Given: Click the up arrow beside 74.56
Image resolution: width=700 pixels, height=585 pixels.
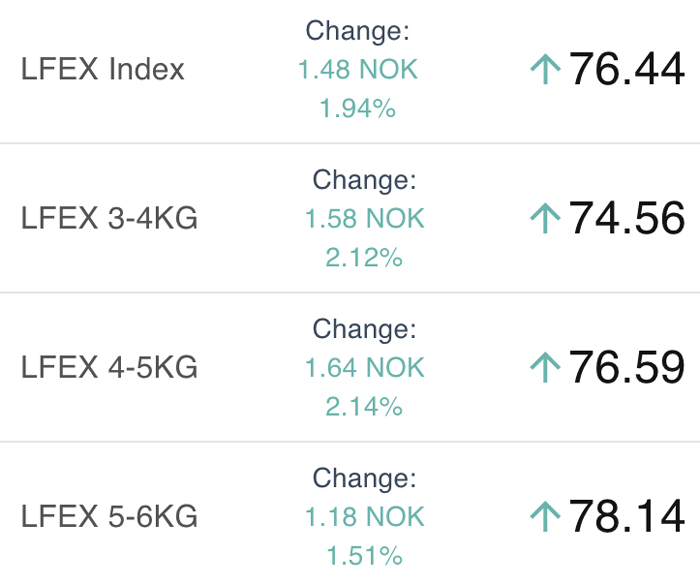Looking at the screenshot, I should pyautogui.click(x=545, y=218).
